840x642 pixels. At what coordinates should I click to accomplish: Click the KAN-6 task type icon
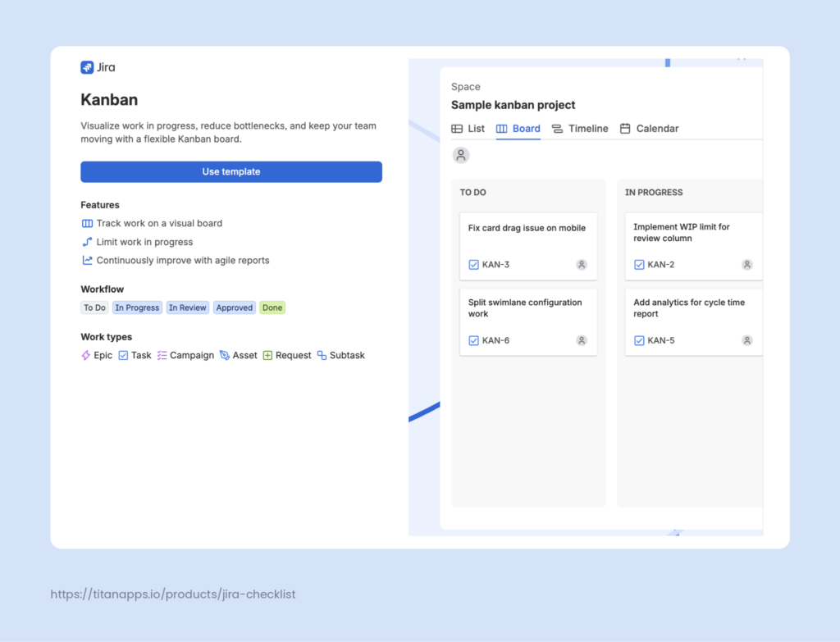(473, 340)
